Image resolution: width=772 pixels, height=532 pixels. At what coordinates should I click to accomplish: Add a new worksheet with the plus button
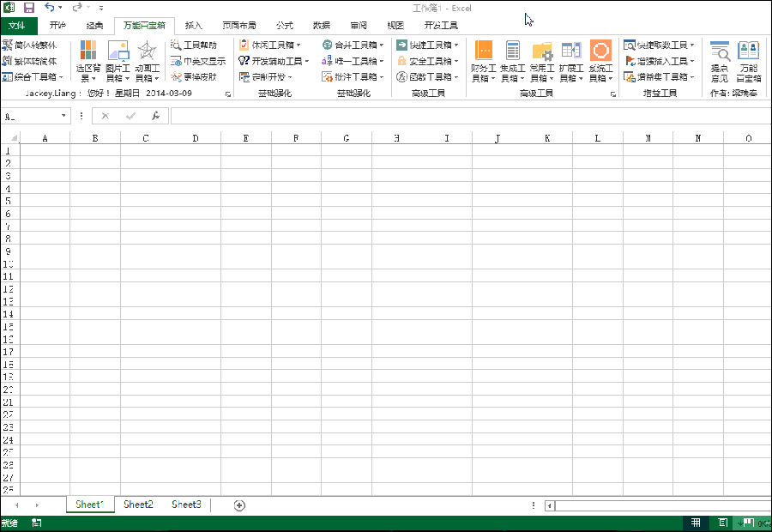point(238,505)
